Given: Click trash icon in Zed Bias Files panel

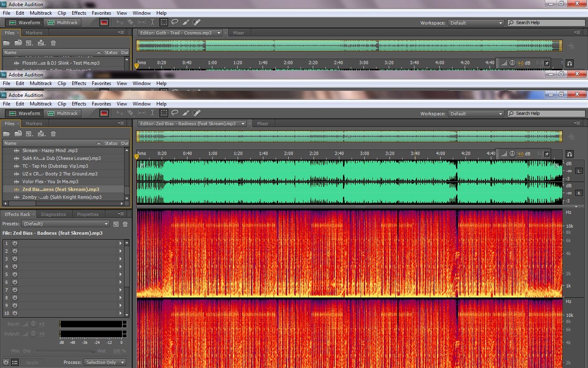Looking at the screenshot, I should point(53,134).
